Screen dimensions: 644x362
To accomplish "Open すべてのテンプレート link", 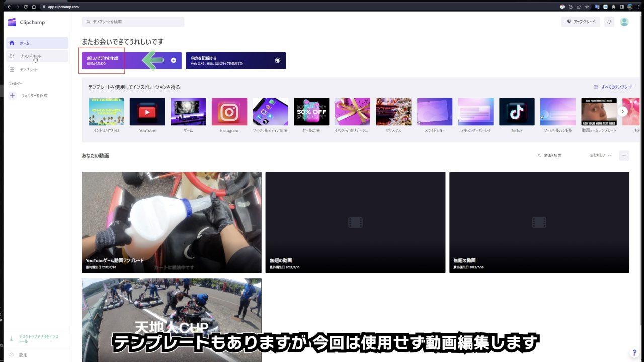I will coord(613,87).
